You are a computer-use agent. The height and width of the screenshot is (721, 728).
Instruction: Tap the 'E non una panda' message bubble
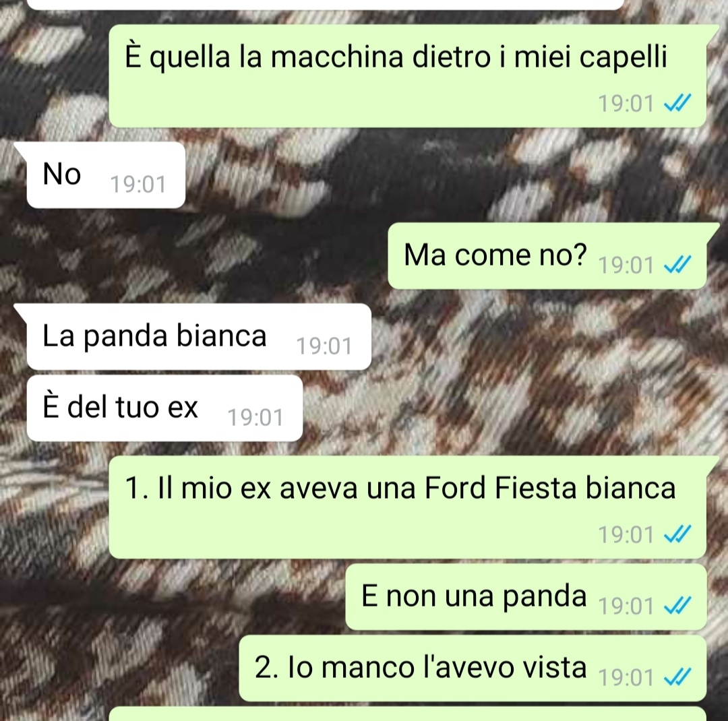coord(526,597)
